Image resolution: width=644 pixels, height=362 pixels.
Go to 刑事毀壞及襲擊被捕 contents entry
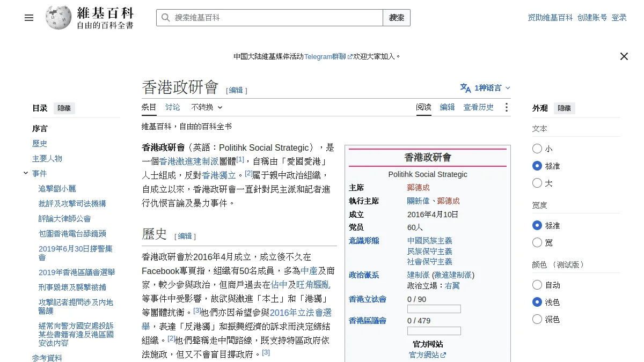coord(72,287)
